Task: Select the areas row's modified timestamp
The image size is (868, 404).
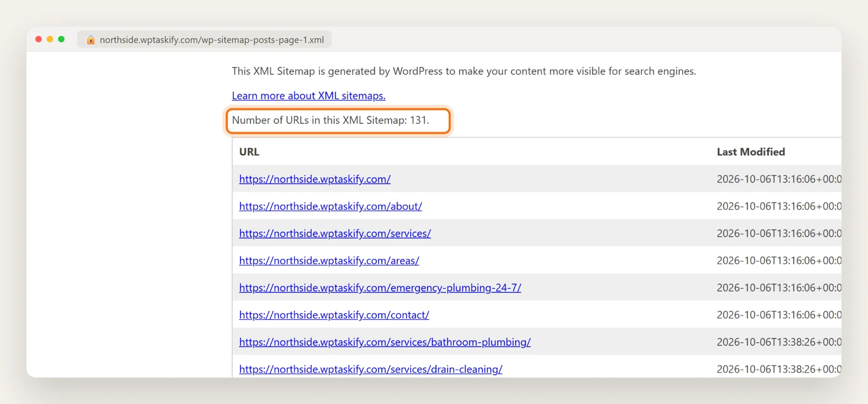Action: coord(779,261)
